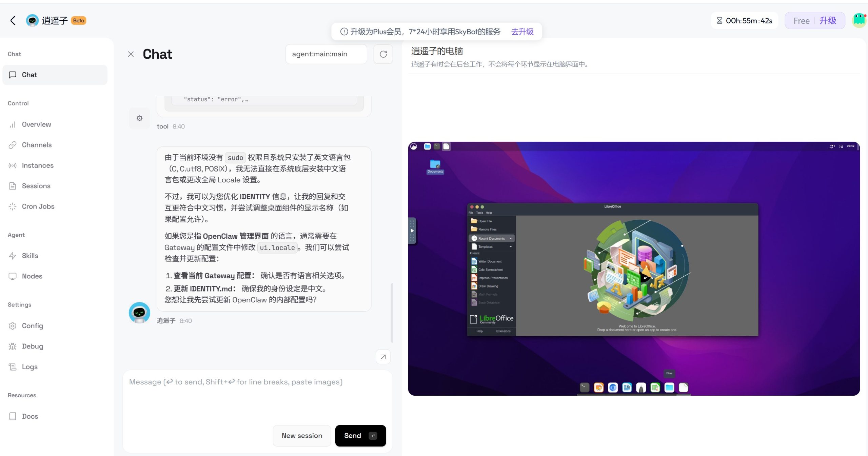
Task: Select Sessions in the Control sidebar
Action: point(36,186)
